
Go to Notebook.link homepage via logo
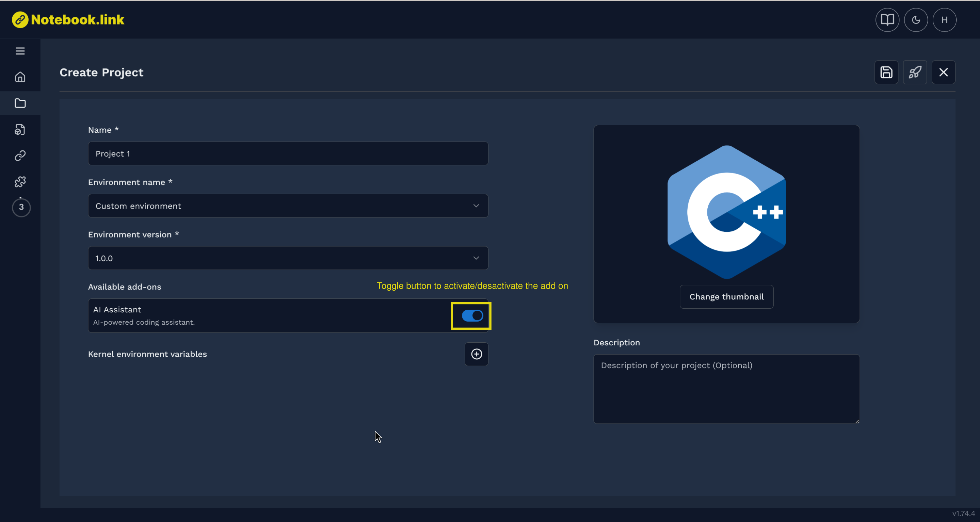68,20
